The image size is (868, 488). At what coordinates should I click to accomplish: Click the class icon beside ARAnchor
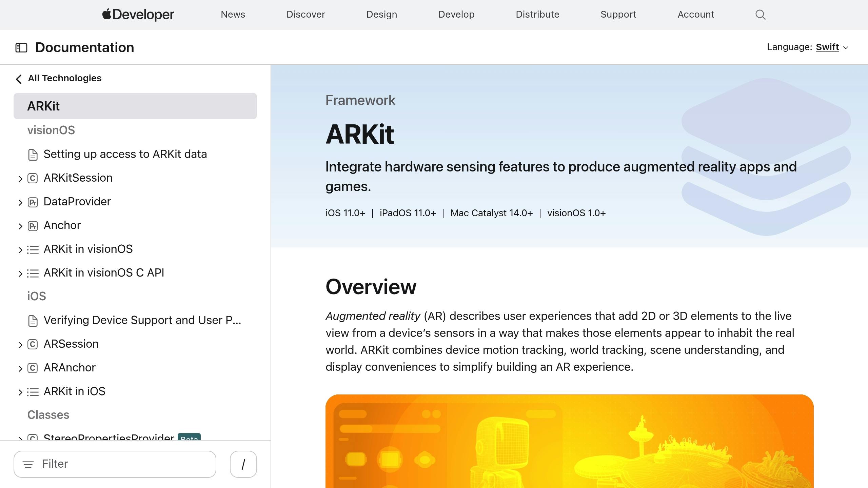point(33,368)
